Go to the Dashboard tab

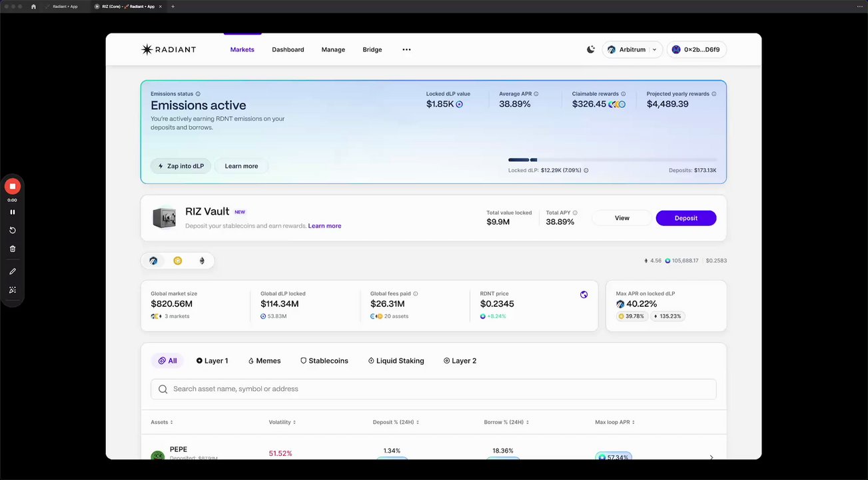(x=288, y=49)
